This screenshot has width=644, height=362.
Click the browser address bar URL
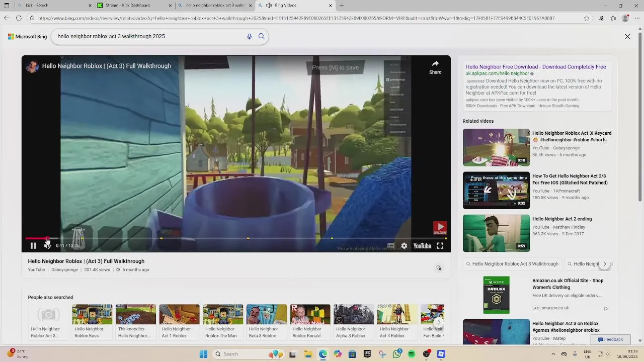point(296,18)
